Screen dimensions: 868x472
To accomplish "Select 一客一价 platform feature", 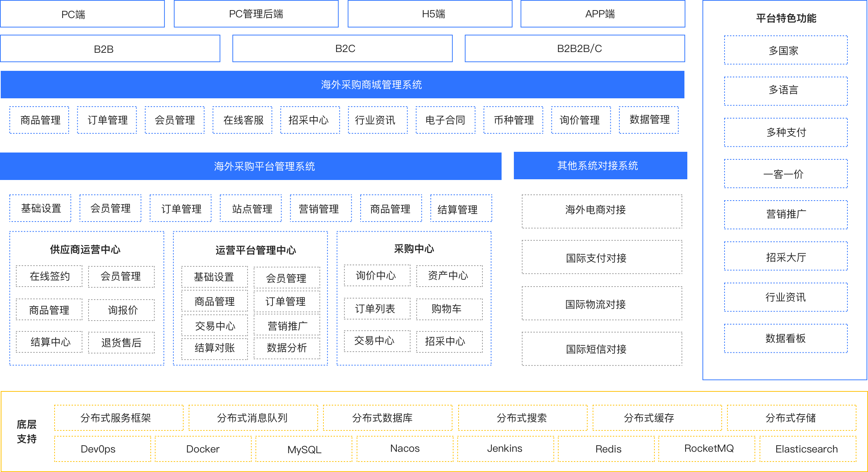I will click(786, 174).
